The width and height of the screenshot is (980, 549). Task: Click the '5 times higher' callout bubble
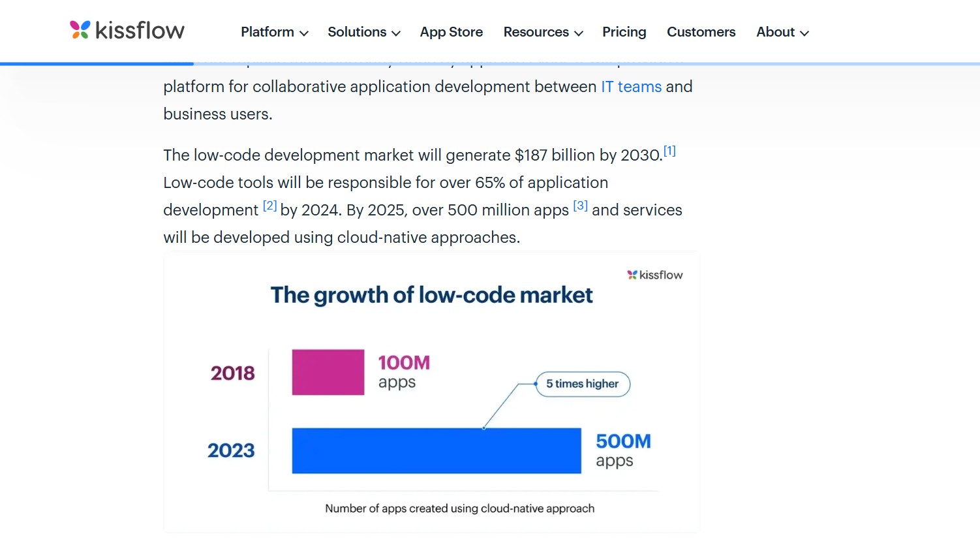point(582,384)
